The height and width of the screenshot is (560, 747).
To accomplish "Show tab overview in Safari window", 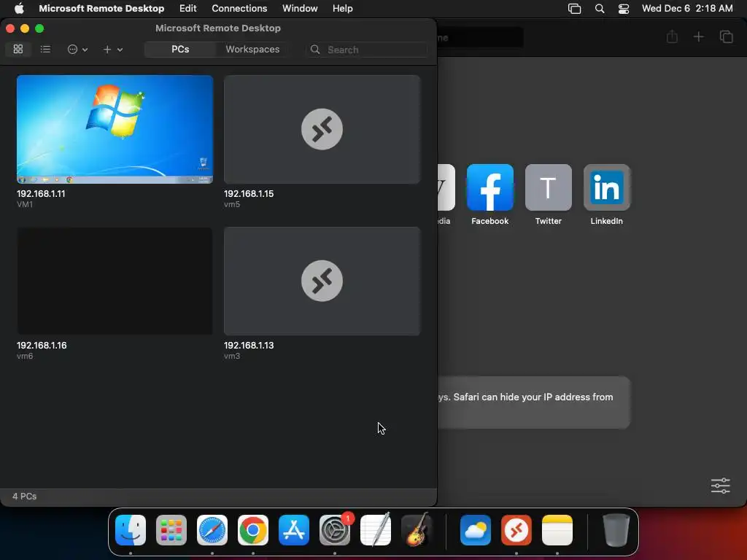I will point(726,36).
